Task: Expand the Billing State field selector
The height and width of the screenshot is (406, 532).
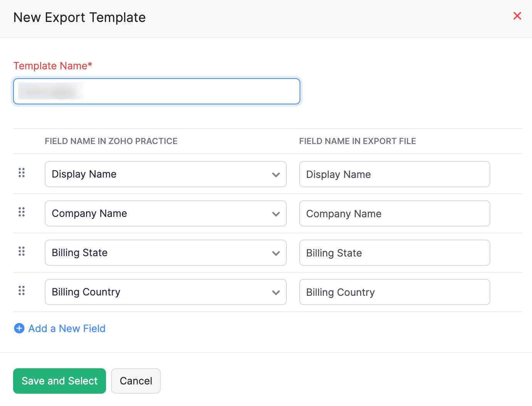Action: (276, 253)
